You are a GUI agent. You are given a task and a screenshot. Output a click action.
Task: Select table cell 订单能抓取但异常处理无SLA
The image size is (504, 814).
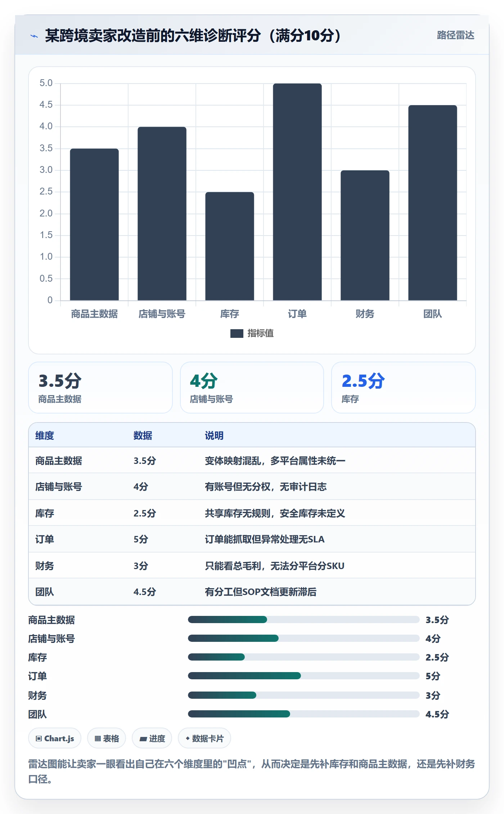[x=265, y=539]
